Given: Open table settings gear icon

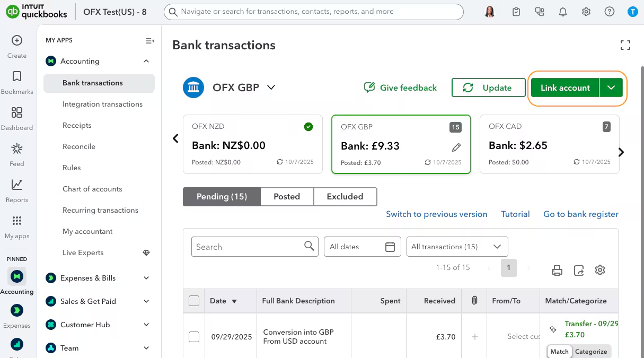Looking at the screenshot, I should [x=600, y=270].
